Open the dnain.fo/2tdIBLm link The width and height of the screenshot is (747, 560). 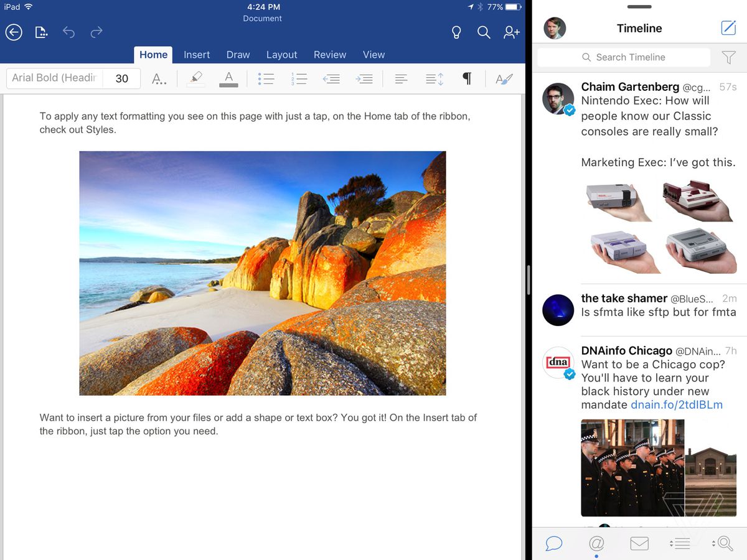[676, 405]
